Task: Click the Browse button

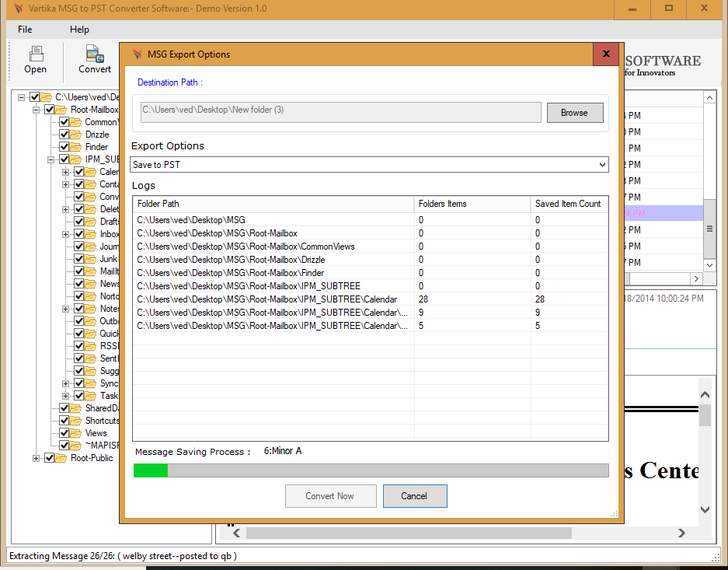Action: point(575,113)
